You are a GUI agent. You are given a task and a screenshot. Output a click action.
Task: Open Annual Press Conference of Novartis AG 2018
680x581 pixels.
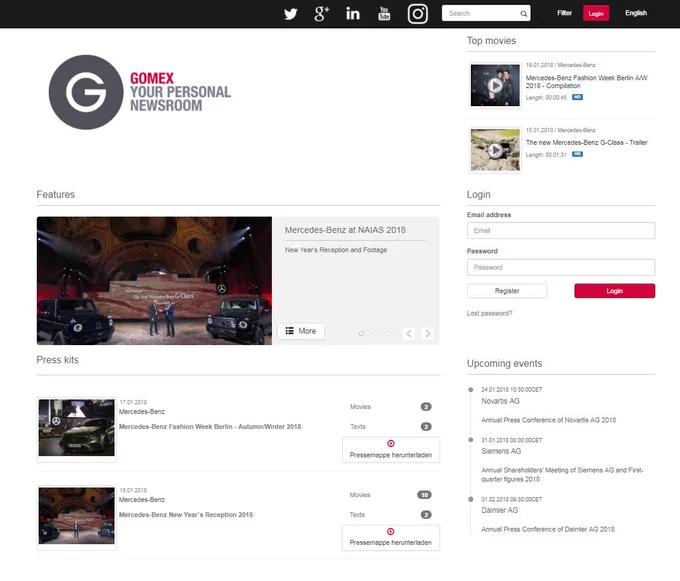click(x=549, y=420)
